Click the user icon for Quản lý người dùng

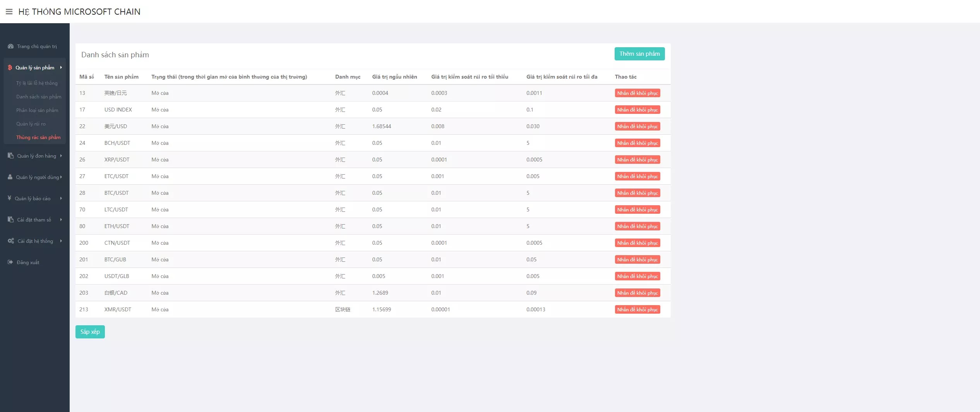click(10, 177)
